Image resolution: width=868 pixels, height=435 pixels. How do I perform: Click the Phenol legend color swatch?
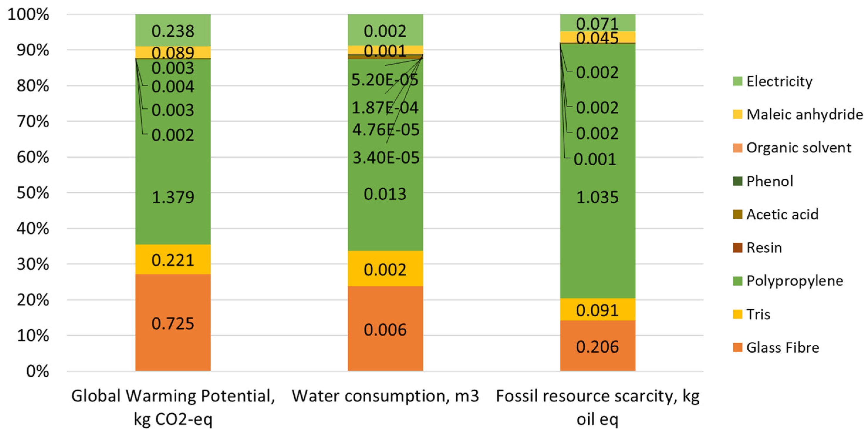(738, 181)
